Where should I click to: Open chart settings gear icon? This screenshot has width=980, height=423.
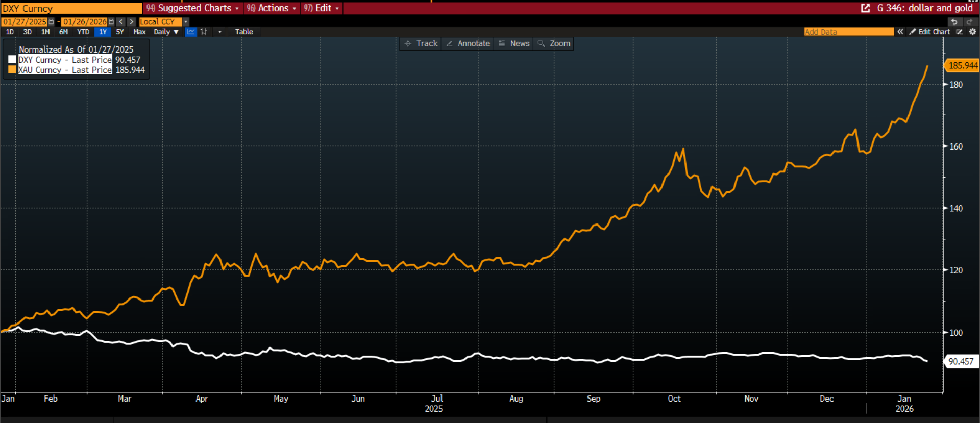(972, 32)
